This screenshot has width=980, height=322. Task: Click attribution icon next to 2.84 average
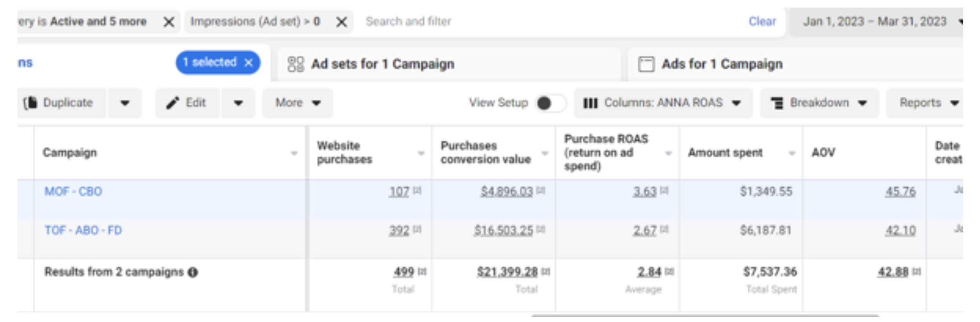(x=670, y=271)
